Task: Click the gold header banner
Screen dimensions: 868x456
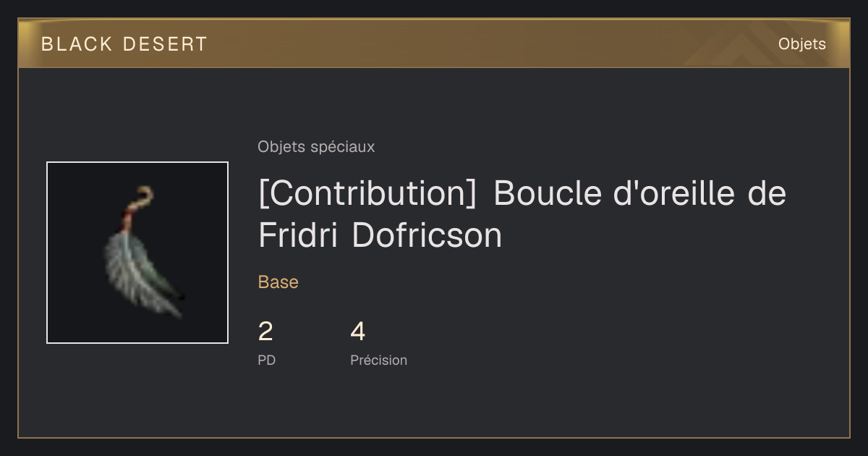Action: pyautogui.click(x=434, y=43)
